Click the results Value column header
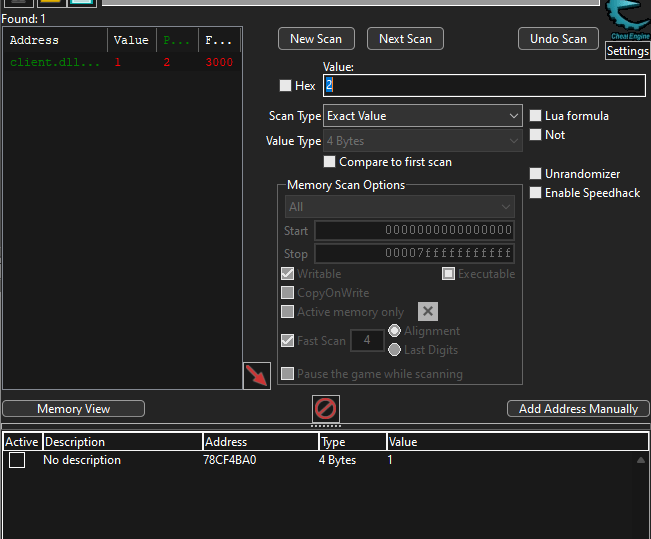This screenshot has height=539, width=651. 132,40
